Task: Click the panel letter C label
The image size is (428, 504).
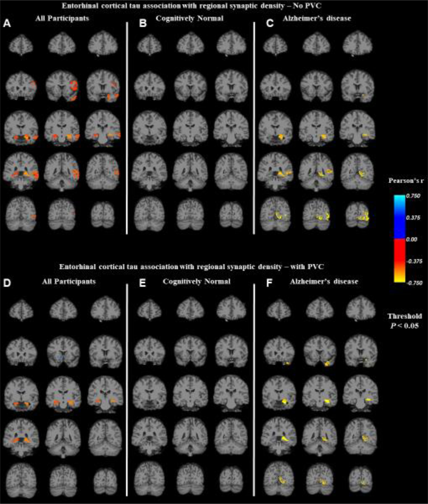Action: (270, 24)
